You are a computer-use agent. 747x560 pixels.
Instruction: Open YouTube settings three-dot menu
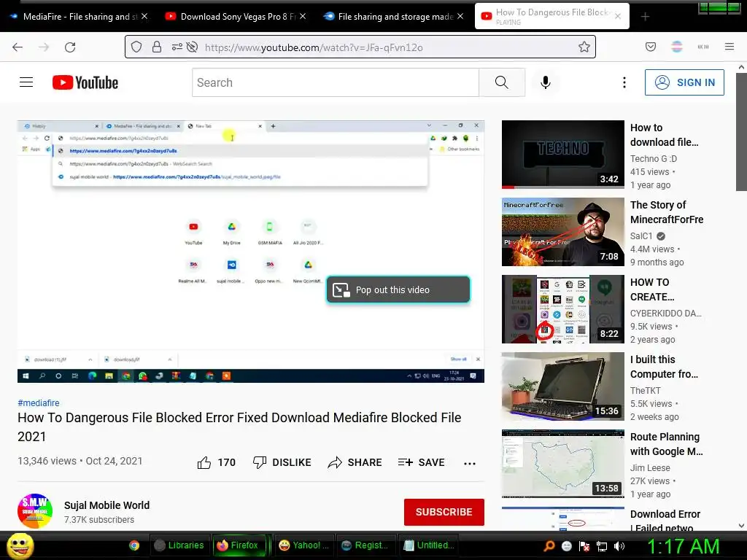click(x=624, y=82)
